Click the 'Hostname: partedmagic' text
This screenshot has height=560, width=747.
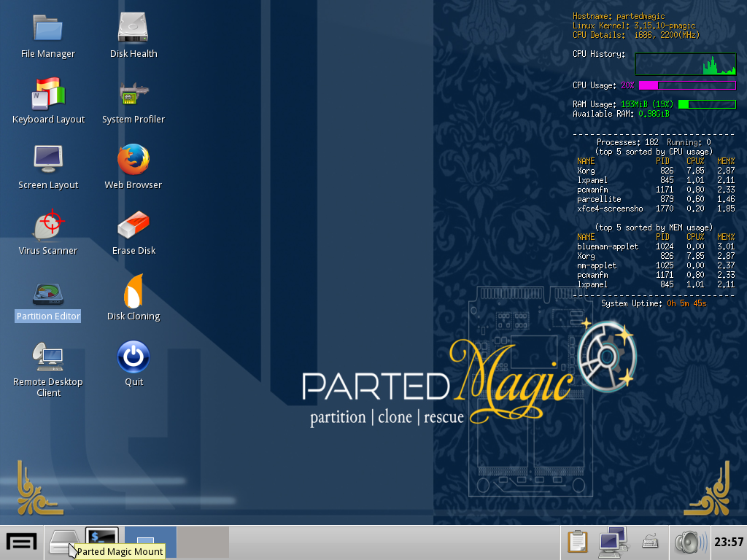point(619,16)
